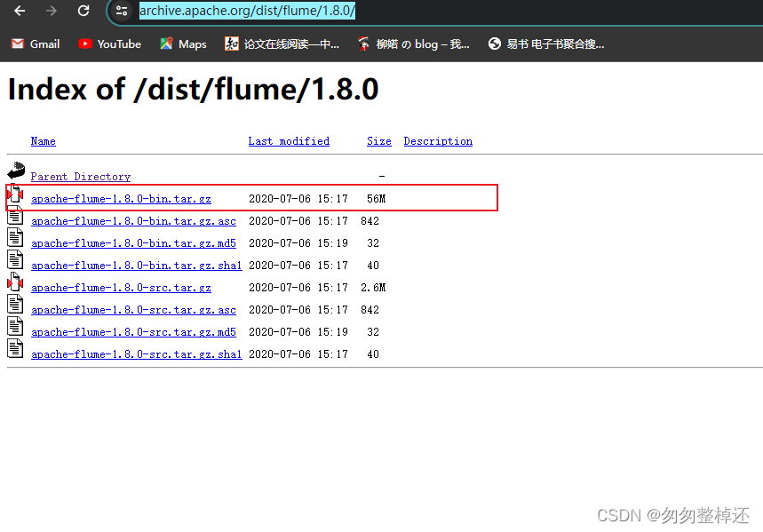Sort listing by Size
This screenshot has width=763, height=532.
(378, 140)
